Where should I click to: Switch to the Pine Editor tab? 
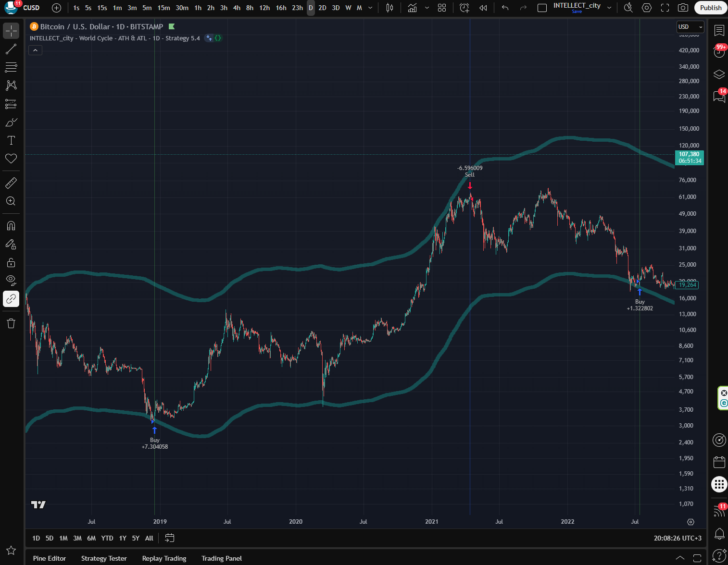(50, 558)
